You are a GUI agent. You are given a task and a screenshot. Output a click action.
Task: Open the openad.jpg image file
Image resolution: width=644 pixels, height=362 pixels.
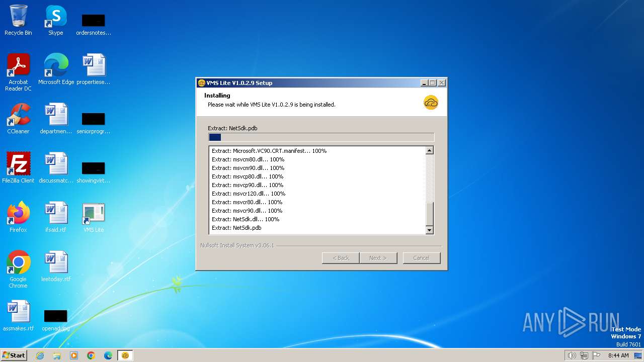pos(56,319)
